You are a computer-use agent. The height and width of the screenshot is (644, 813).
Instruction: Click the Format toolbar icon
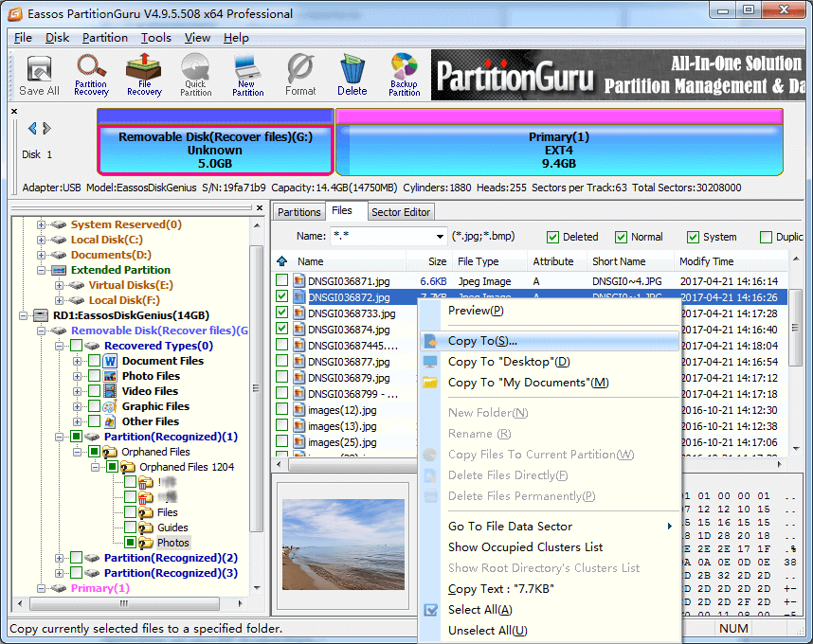coord(300,76)
